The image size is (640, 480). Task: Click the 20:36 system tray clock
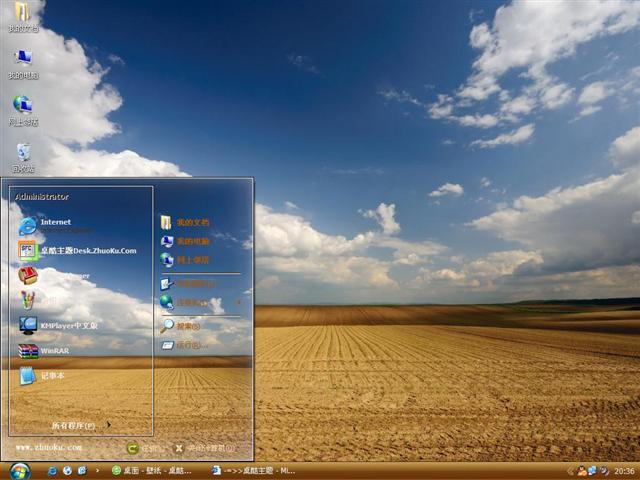pyautogui.click(x=624, y=470)
